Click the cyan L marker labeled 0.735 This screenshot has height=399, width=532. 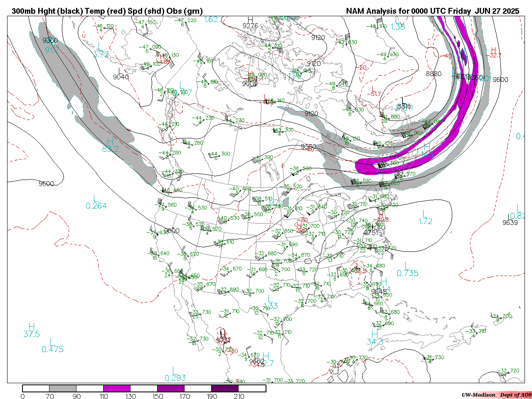406,266
